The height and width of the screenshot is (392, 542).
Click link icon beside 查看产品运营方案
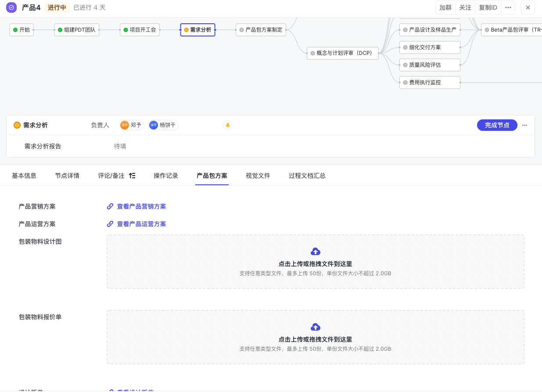[x=110, y=224]
